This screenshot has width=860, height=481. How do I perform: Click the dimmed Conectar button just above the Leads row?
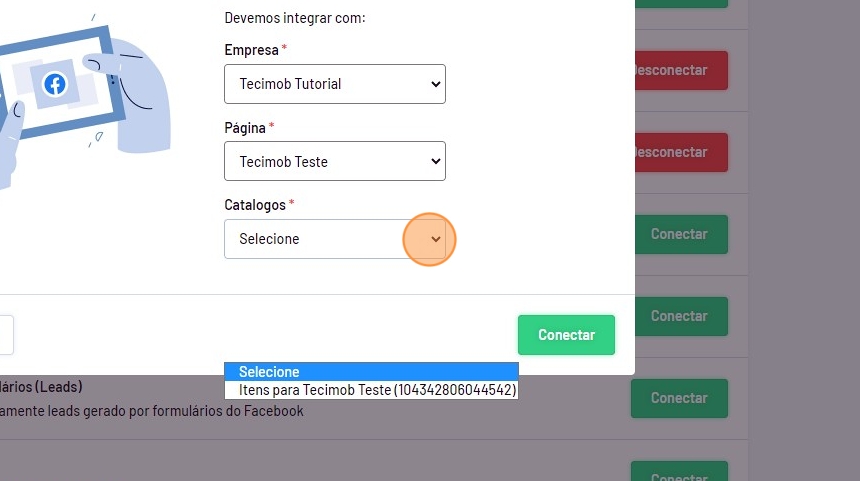click(x=679, y=316)
